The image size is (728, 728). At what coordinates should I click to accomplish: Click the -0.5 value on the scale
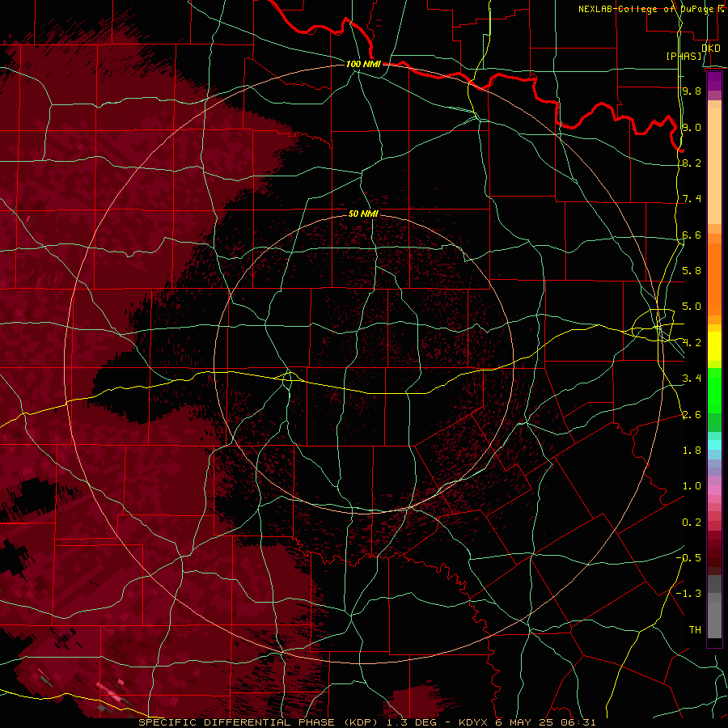(688, 558)
